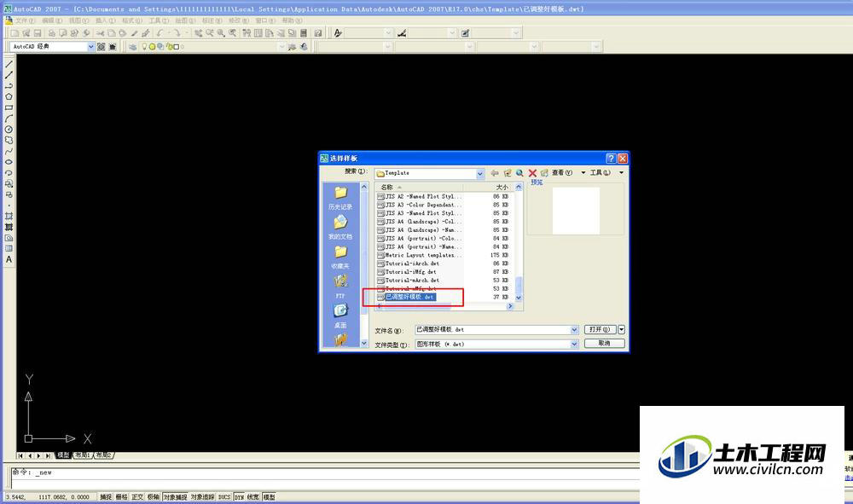This screenshot has width=853, height=504.
Task: Expand the file name dropdown arrow
Action: click(x=574, y=330)
